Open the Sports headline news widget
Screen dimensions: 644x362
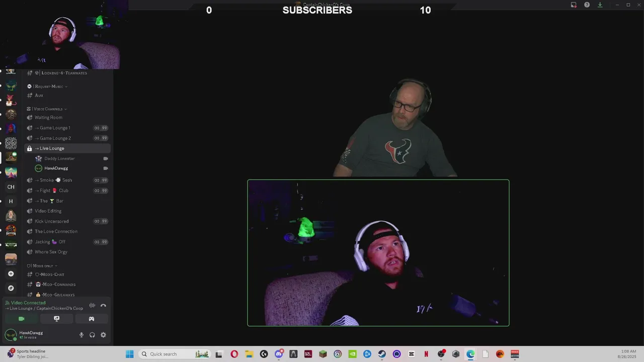coord(27,354)
